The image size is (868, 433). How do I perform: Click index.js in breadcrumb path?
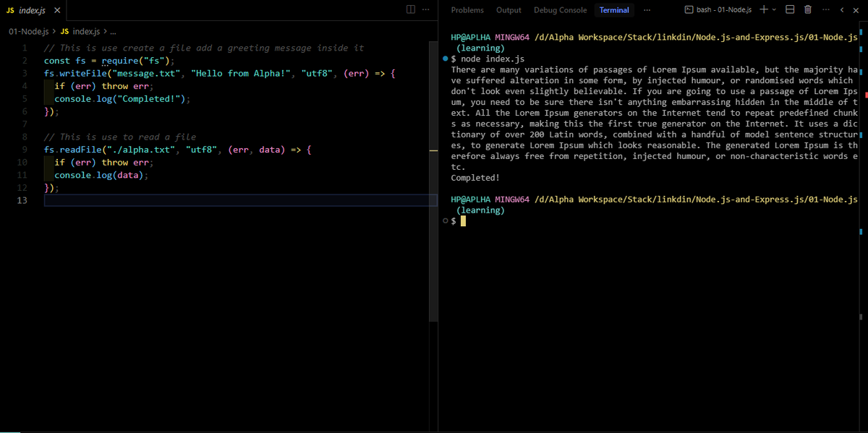(x=79, y=32)
